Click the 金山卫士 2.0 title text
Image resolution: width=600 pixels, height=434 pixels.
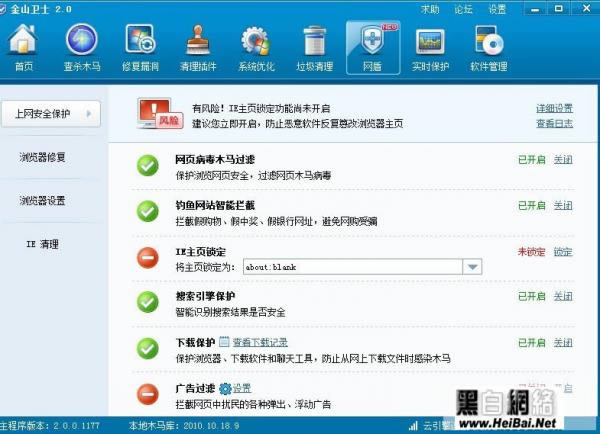41,9
